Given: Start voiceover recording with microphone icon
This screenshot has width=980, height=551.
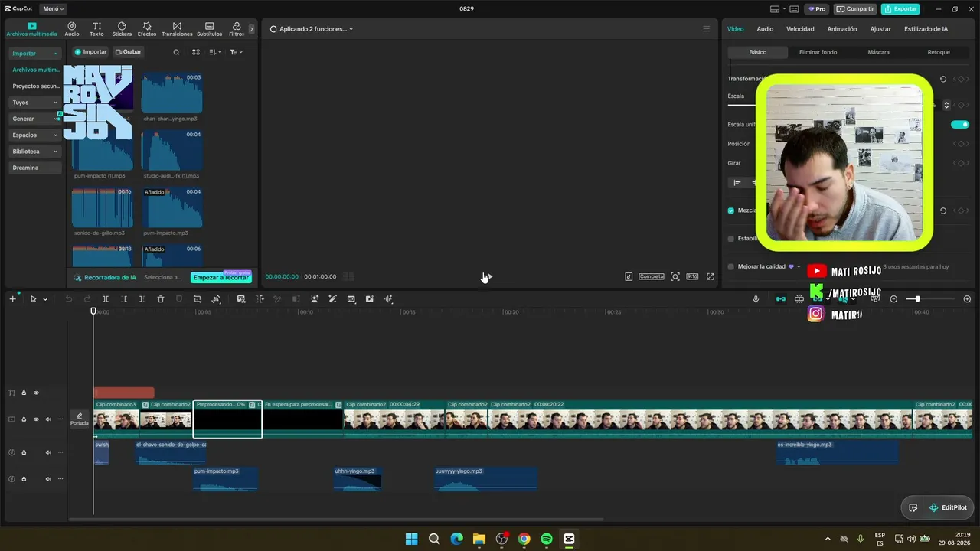Looking at the screenshot, I should tap(756, 299).
